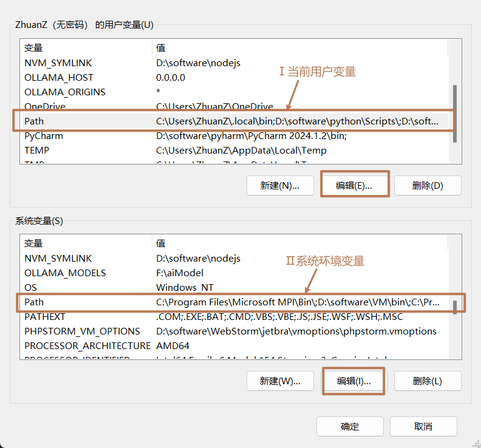The image size is (481, 448).
Task: Select system variable PROCESSOR_ARCHITECTURE row
Action: tap(236, 345)
